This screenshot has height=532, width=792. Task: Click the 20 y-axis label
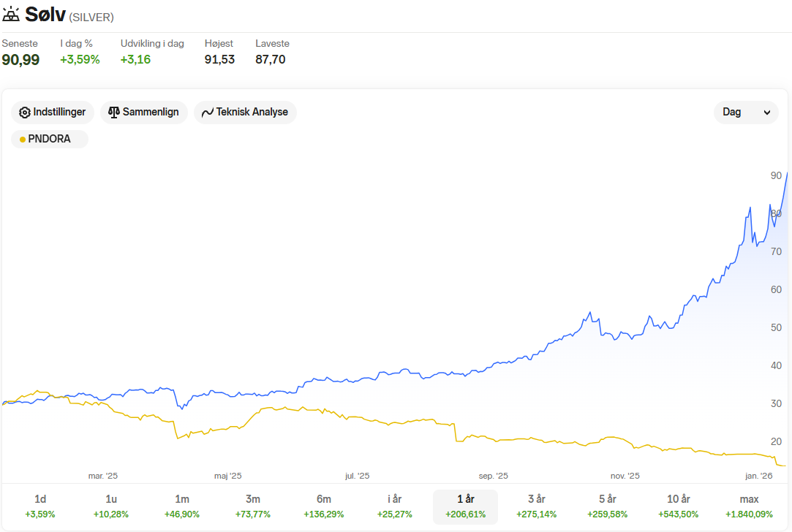click(x=776, y=441)
